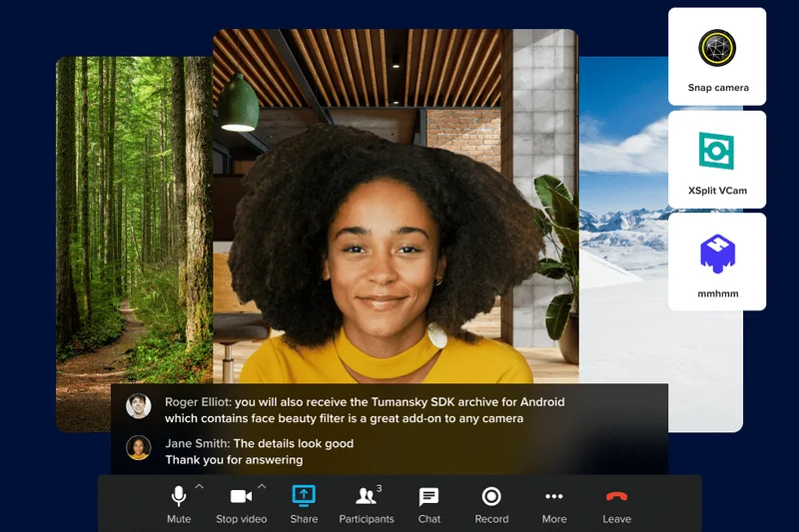Click the 'Share' label text
The height and width of the screenshot is (532, 799).
click(304, 519)
